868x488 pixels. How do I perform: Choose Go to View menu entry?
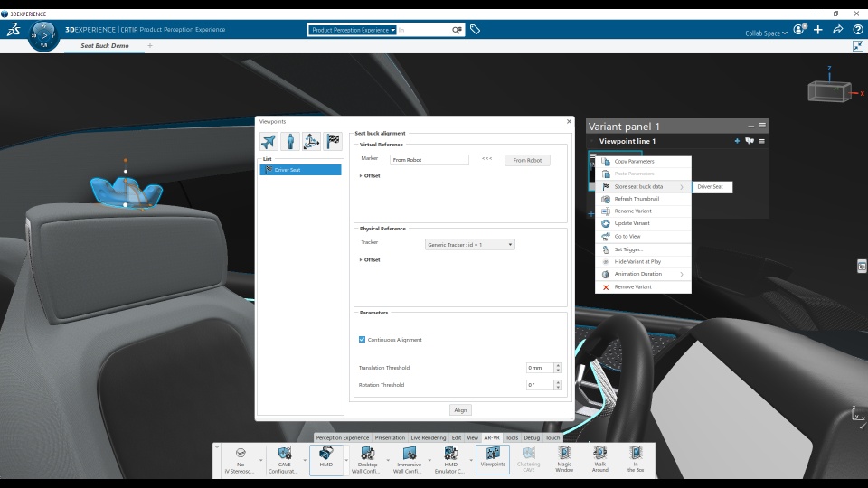tap(643, 236)
